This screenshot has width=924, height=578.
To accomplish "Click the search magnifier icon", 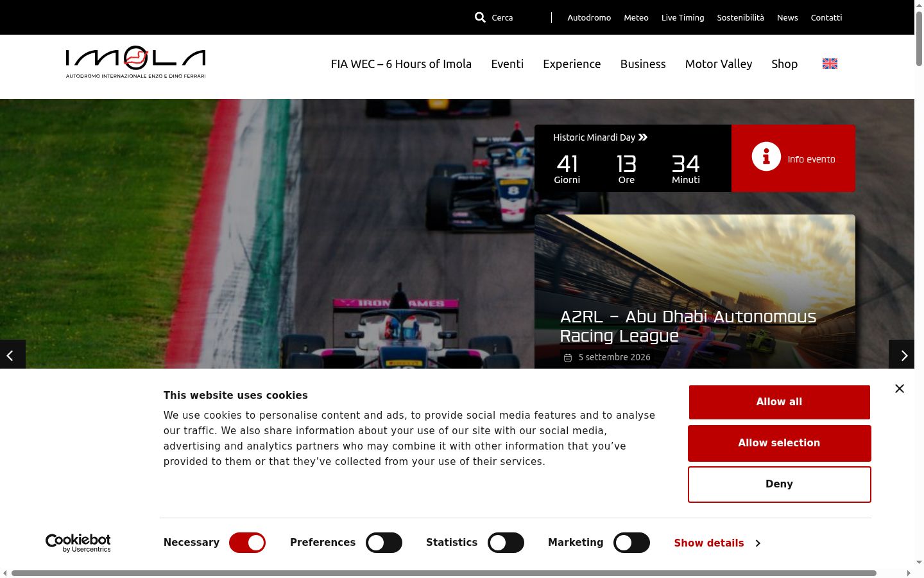I will (480, 17).
